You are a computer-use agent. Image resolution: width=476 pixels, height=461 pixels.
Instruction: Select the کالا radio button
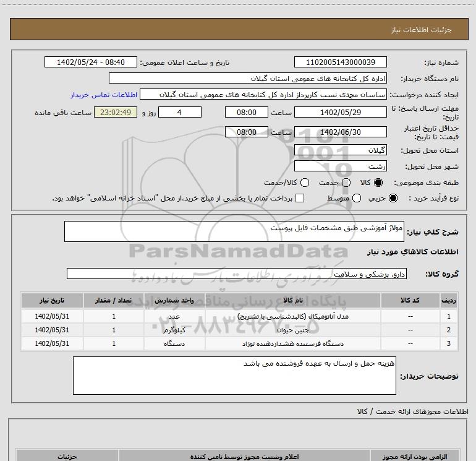pos(378,183)
